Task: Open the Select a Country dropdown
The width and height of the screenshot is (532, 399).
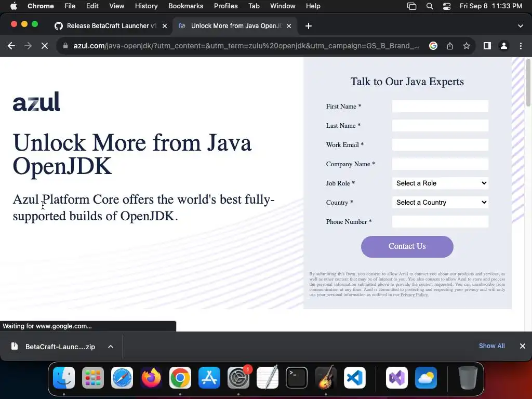Action: 440,203
